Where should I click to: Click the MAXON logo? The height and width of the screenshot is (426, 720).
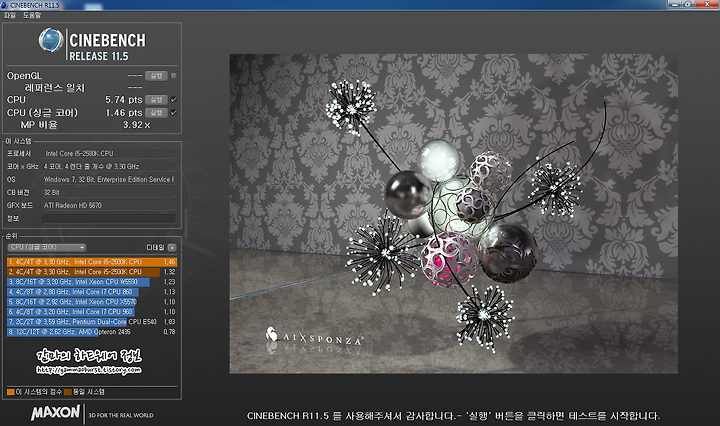pos(56,413)
